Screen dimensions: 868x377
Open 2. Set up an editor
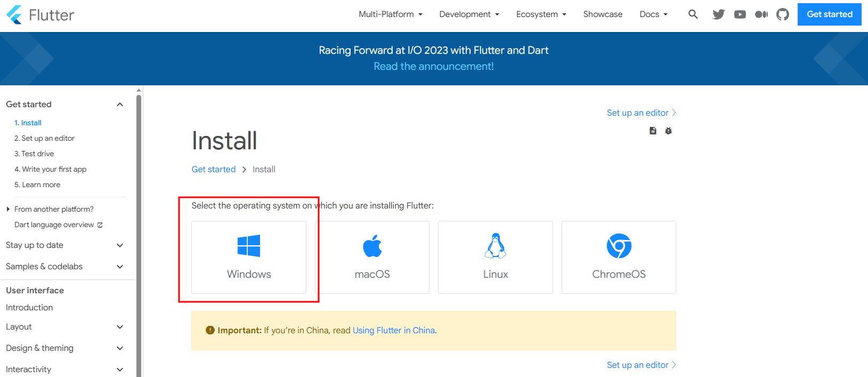(x=44, y=138)
